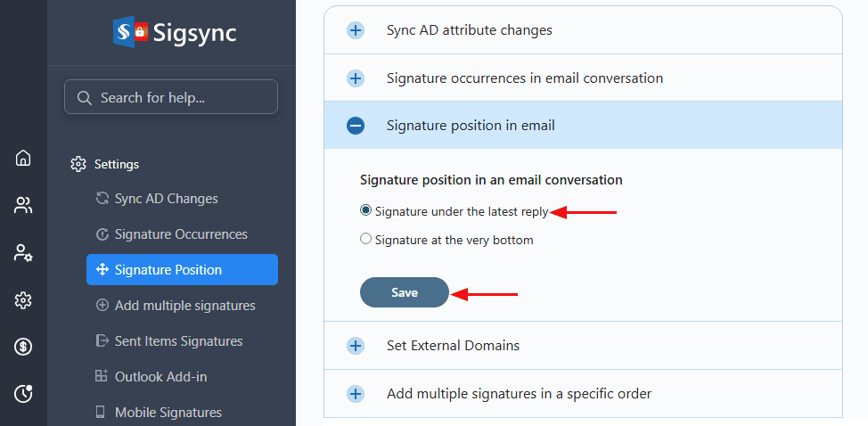Click the magnifier icon in search box
This screenshot has height=426, width=868.
pyautogui.click(x=86, y=98)
